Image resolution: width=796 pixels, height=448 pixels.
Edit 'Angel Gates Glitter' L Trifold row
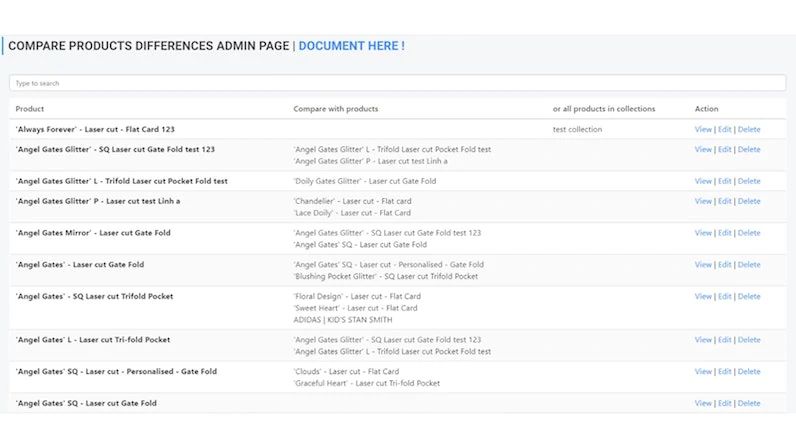tap(725, 182)
